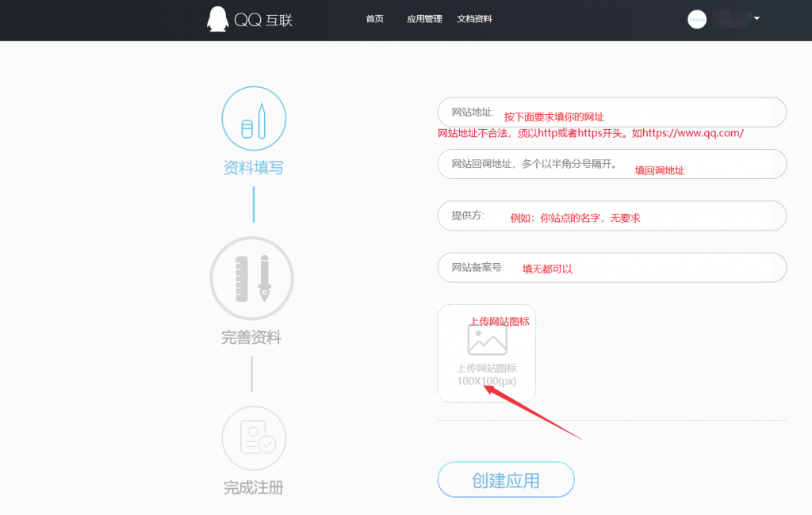This screenshot has width=812, height=515.
Task: Click the picture upload placeholder icon
Action: click(x=486, y=341)
